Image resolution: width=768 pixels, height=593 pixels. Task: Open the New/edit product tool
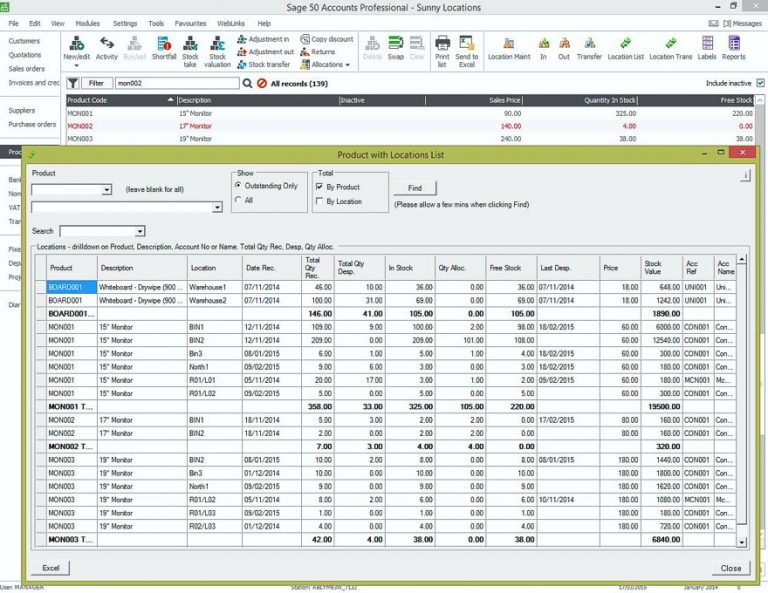pos(76,48)
